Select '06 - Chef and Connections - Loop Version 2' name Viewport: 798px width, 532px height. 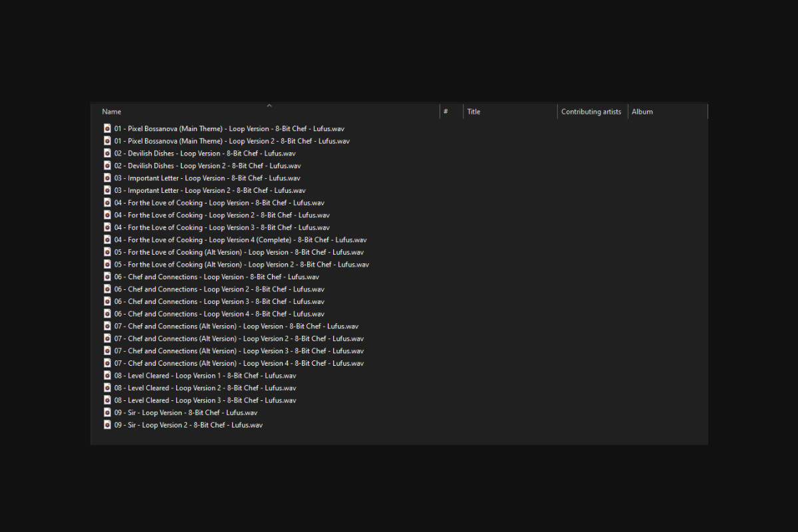point(219,289)
